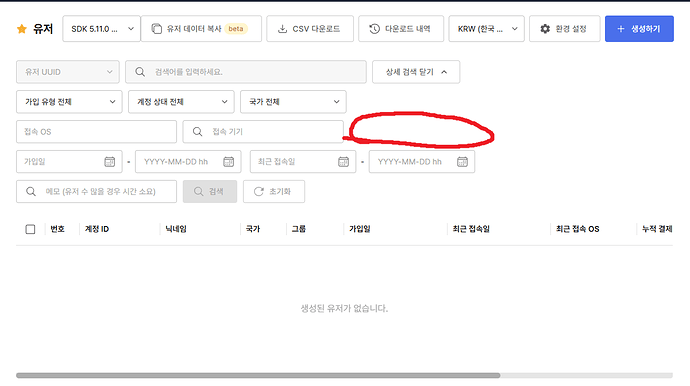Screen dimensions: 690x386
Task: Click the 계정 ID column header
Action: 97,229
